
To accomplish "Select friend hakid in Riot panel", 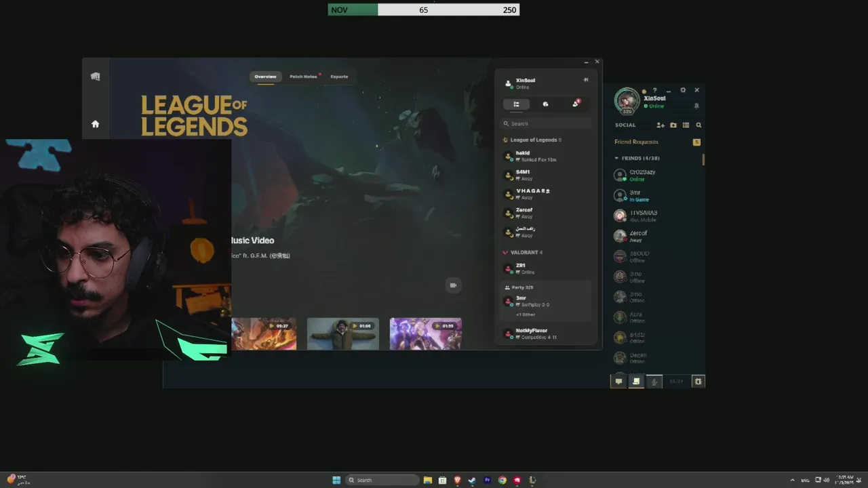I will pos(546,156).
